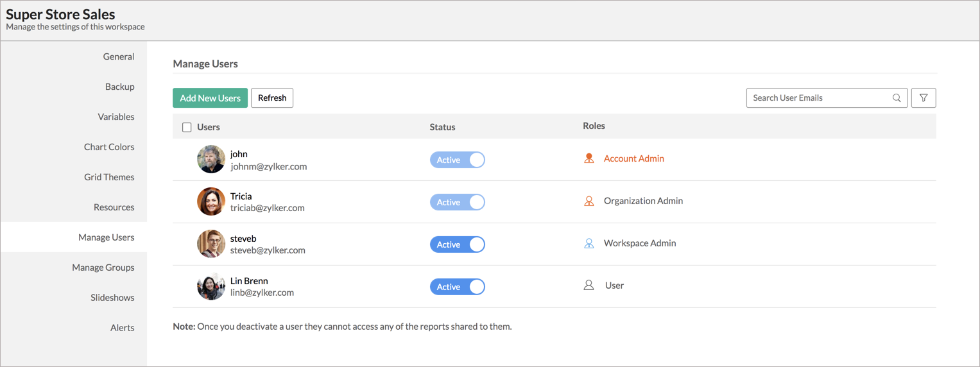The width and height of the screenshot is (980, 367).
Task: Toggle steveb's Active status switch
Action: tap(458, 244)
